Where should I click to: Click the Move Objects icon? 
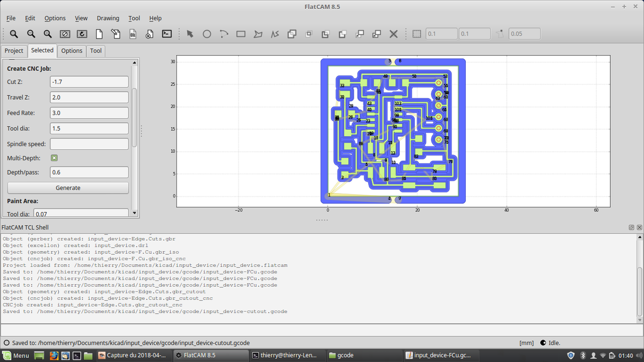point(360,34)
